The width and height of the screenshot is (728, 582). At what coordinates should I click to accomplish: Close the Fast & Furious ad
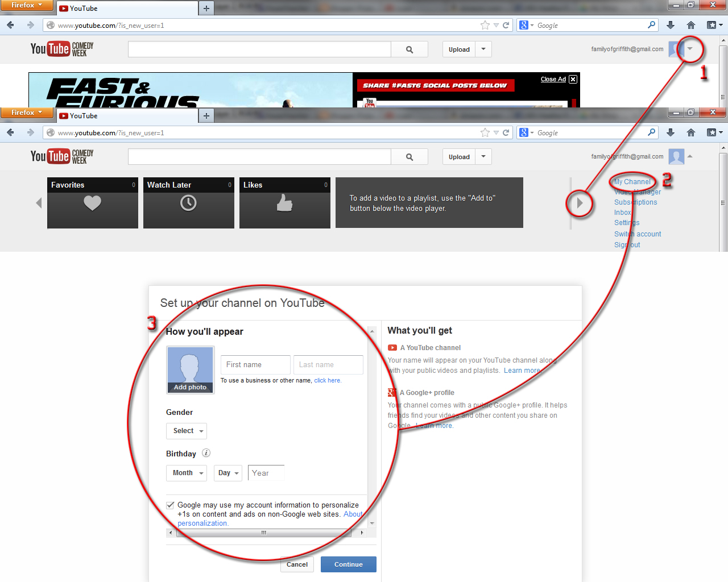tap(573, 79)
